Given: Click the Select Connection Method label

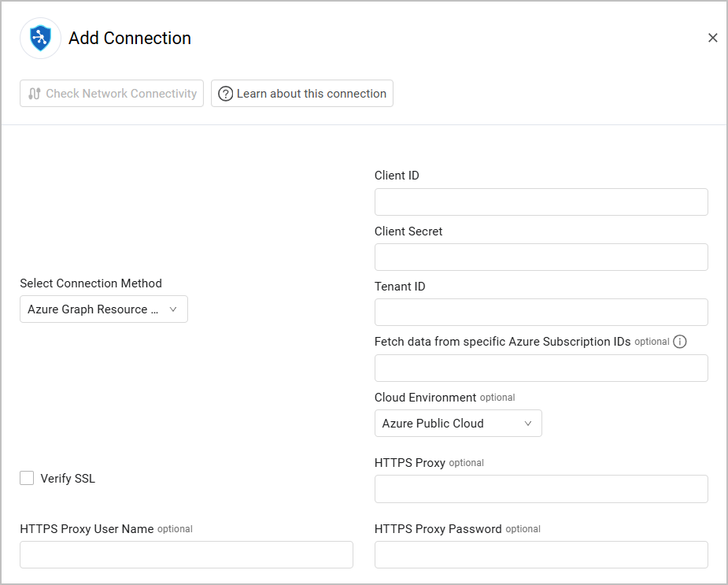Looking at the screenshot, I should pyautogui.click(x=91, y=283).
